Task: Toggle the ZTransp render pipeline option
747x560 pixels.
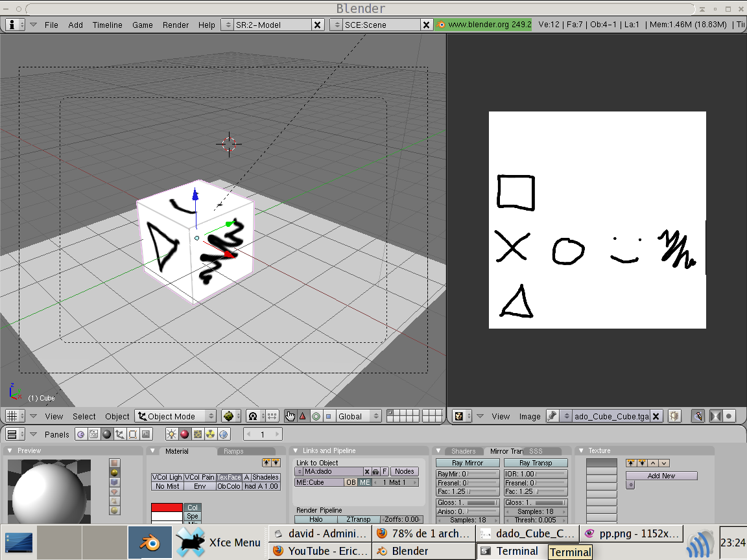Action: [x=359, y=519]
